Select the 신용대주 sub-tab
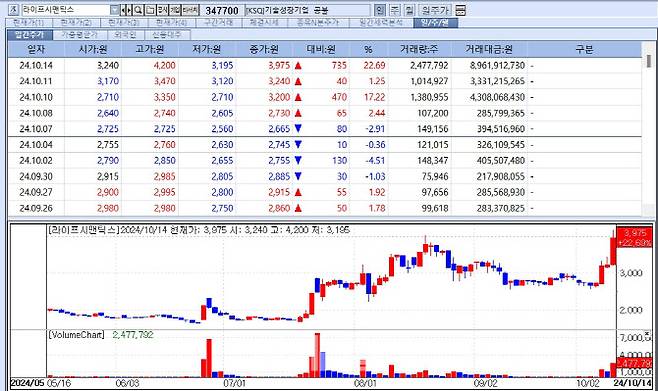The image size is (658, 391). click(x=167, y=35)
